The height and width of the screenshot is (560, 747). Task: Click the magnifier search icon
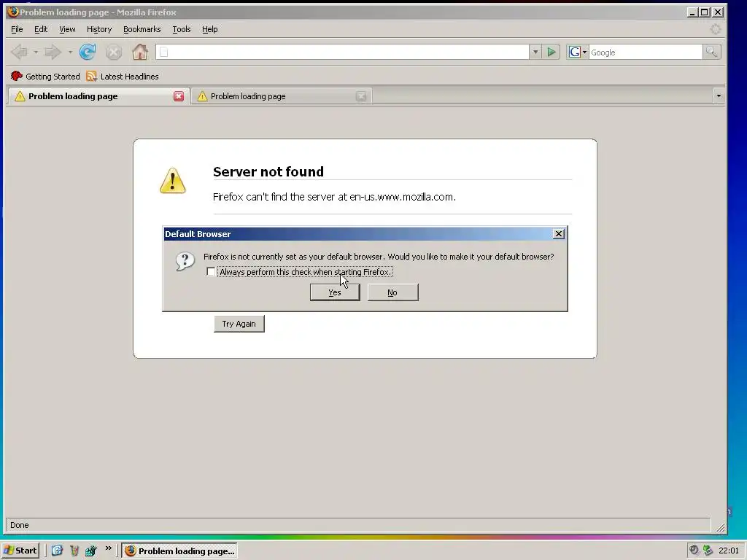(x=712, y=52)
